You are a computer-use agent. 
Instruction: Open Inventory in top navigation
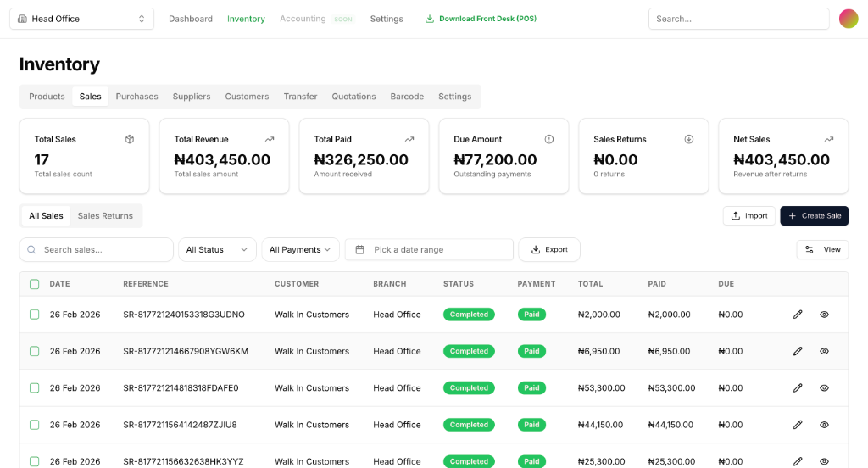(x=246, y=19)
